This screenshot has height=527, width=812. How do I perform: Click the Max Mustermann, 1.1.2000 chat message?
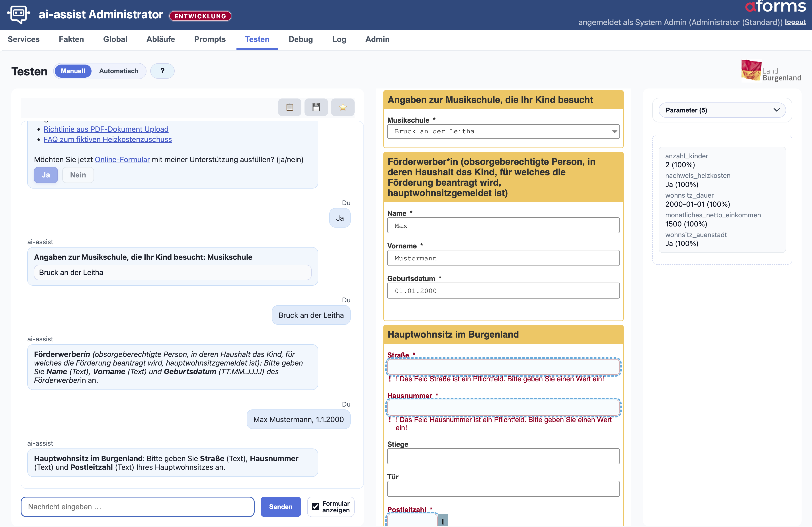[299, 419]
